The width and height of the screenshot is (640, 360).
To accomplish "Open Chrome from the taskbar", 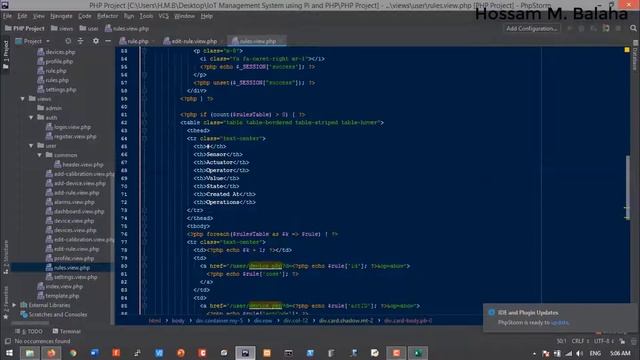I will pos(73,353).
